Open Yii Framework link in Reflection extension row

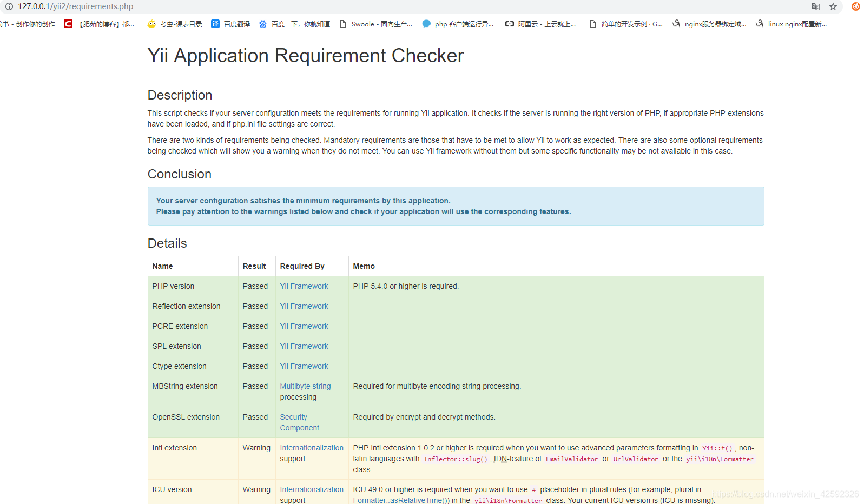click(x=304, y=306)
